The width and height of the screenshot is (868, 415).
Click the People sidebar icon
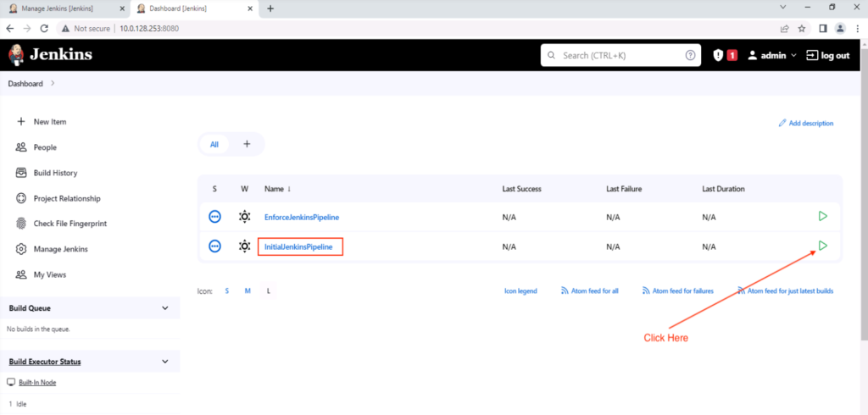click(21, 147)
